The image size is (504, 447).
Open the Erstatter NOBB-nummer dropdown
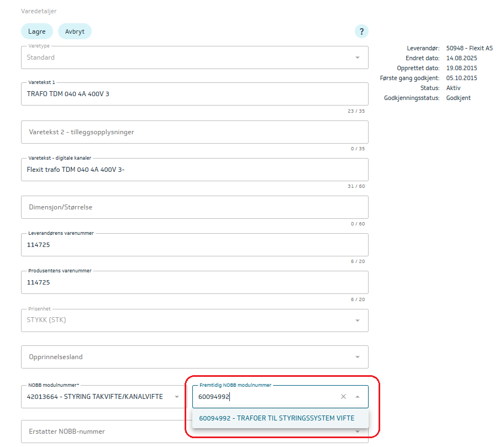(x=357, y=432)
